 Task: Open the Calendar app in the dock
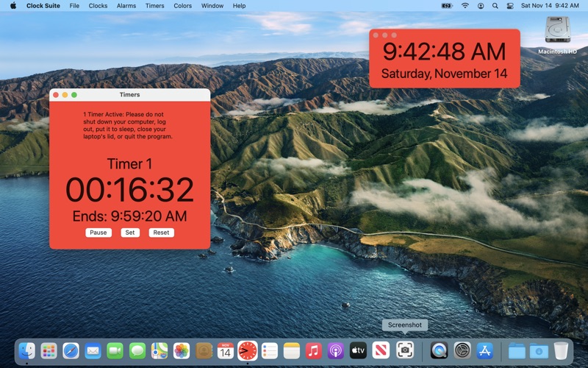(226, 350)
